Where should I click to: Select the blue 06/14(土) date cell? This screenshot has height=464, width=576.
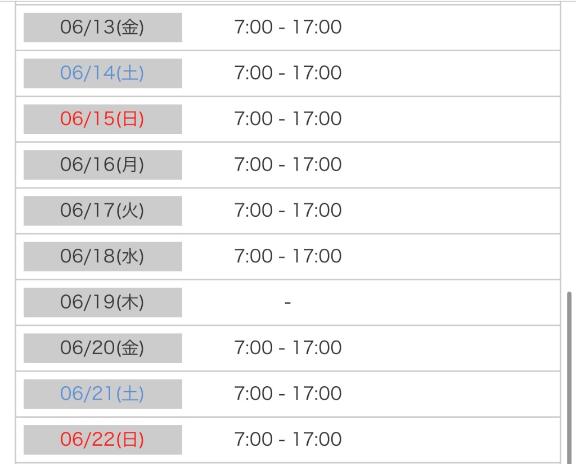[103, 73]
